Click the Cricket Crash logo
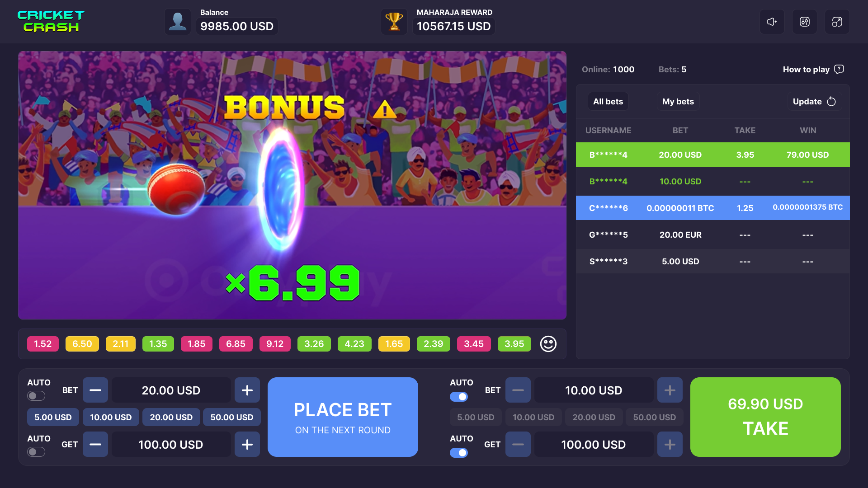868x488 pixels. click(x=51, y=21)
